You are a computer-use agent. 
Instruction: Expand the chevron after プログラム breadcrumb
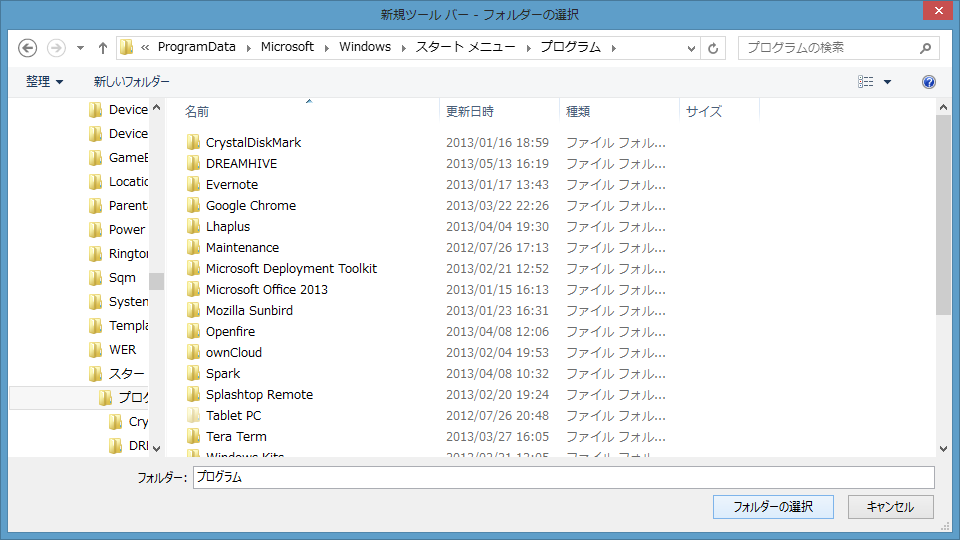click(613, 48)
